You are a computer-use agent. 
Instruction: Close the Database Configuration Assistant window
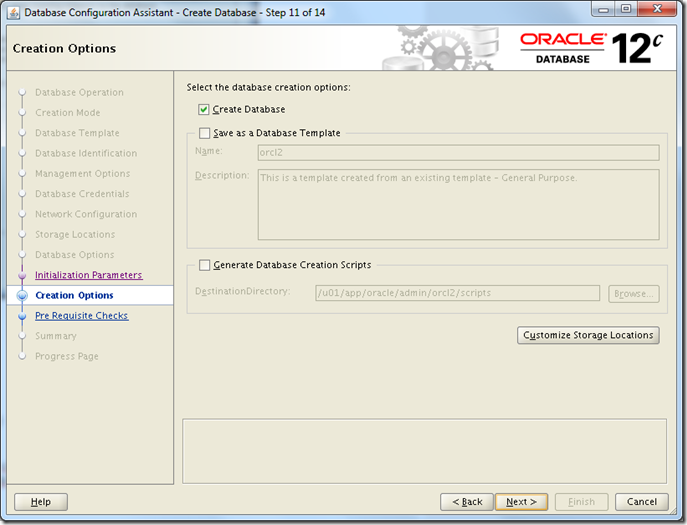tap(657, 9)
